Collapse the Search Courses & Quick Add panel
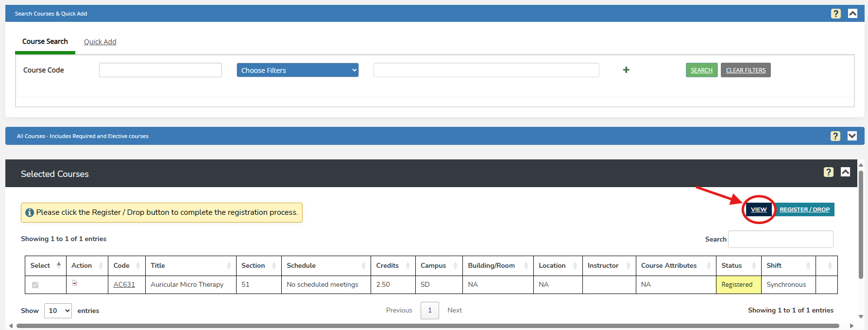 (x=852, y=14)
